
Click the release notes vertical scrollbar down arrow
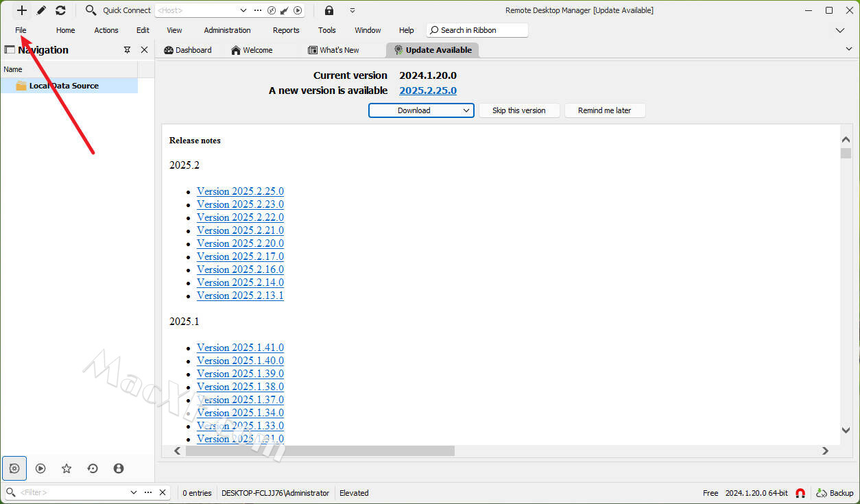846,430
